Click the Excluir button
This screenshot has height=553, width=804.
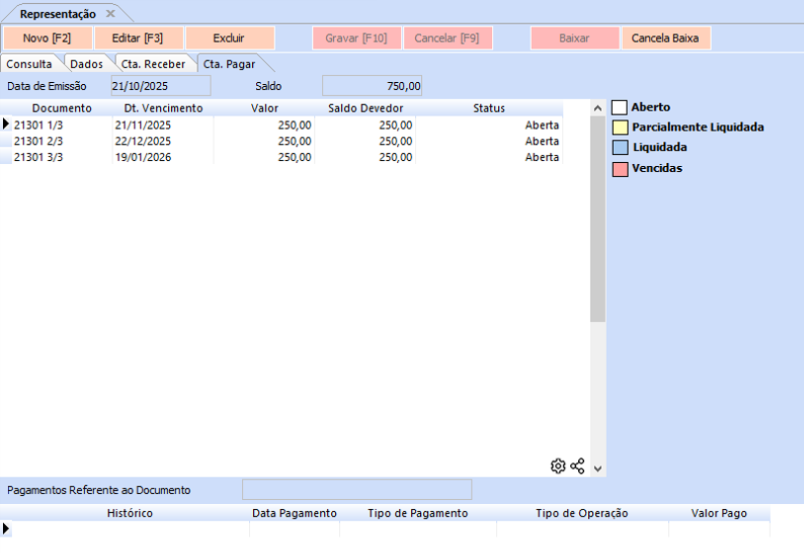[229, 39]
